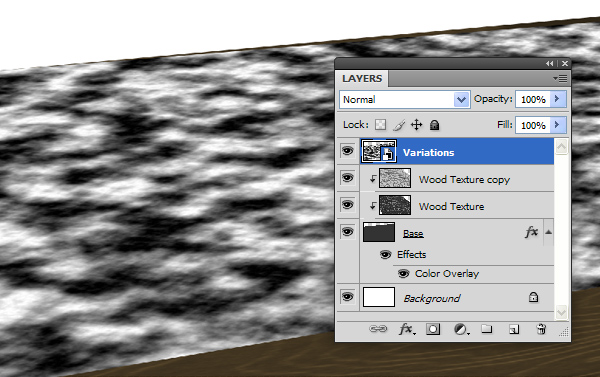Open the Opacity slider arrow
This screenshot has width=600, height=377.
pyautogui.click(x=558, y=99)
